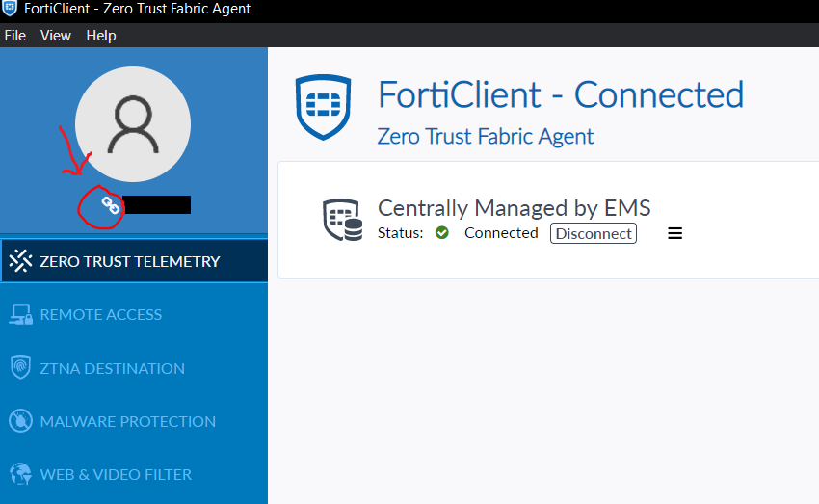Click the Remote Access laptop lock icon
The width and height of the screenshot is (819, 504).
click(21, 315)
